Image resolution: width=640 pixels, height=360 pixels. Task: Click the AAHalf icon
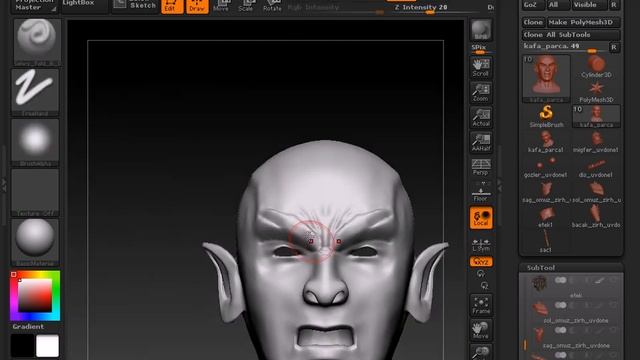(x=481, y=142)
